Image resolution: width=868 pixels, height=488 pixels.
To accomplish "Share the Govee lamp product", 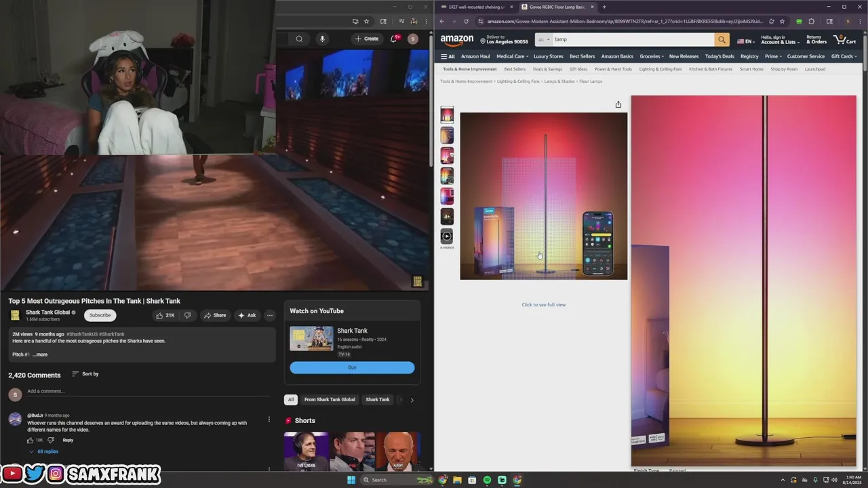I will (x=618, y=104).
